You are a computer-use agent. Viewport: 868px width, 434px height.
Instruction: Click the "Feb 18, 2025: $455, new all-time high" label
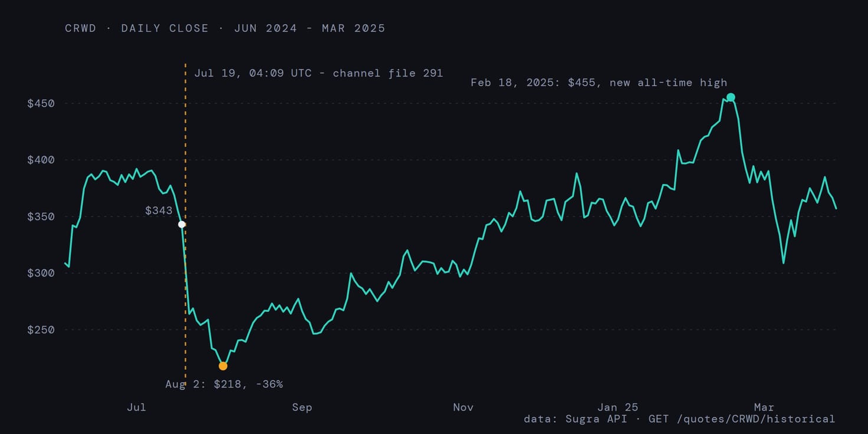coord(599,83)
